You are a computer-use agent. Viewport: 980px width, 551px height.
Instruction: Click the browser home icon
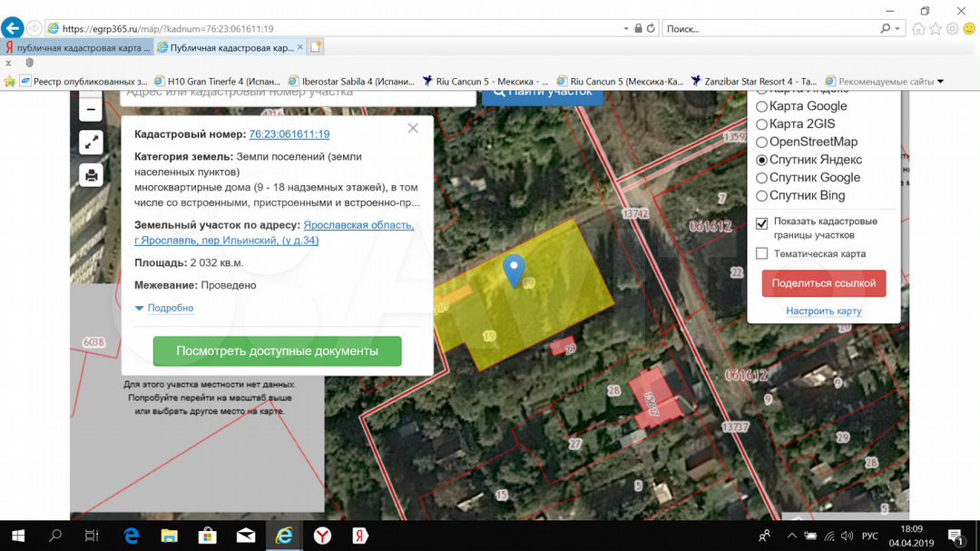pyautogui.click(x=918, y=28)
